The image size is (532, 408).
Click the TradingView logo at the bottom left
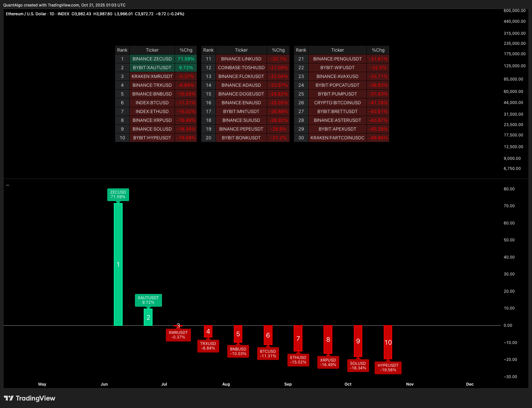(30, 398)
